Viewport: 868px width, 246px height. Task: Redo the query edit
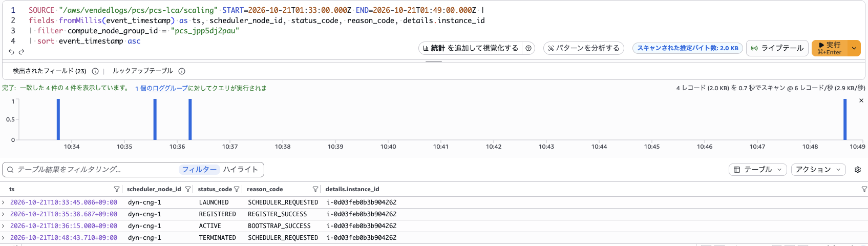pyautogui.click(x=22, y=52)
